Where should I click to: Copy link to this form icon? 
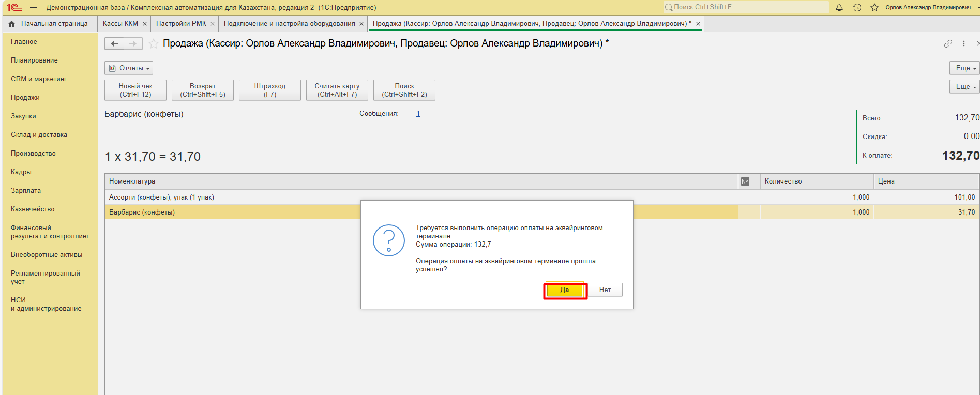click(x=948, y=44)
